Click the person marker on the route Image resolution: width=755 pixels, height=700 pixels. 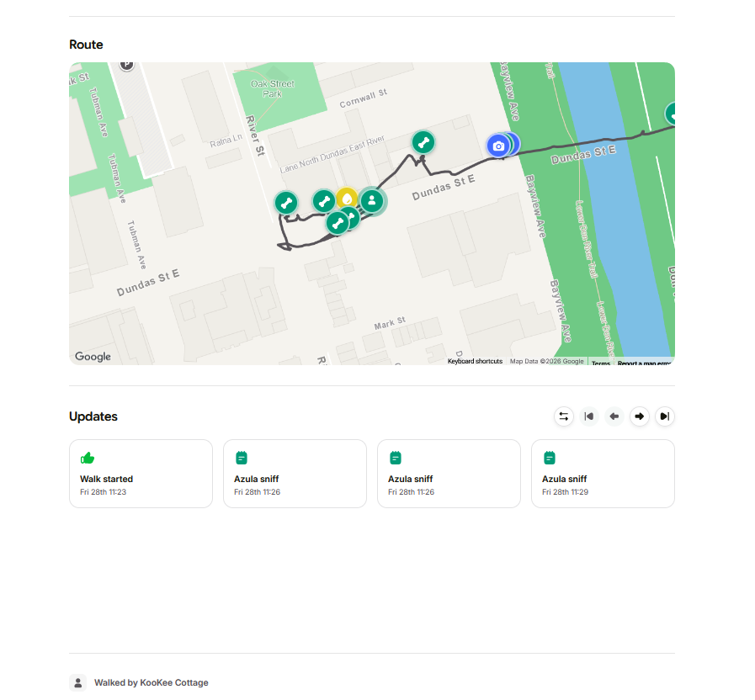pos(372,201)
